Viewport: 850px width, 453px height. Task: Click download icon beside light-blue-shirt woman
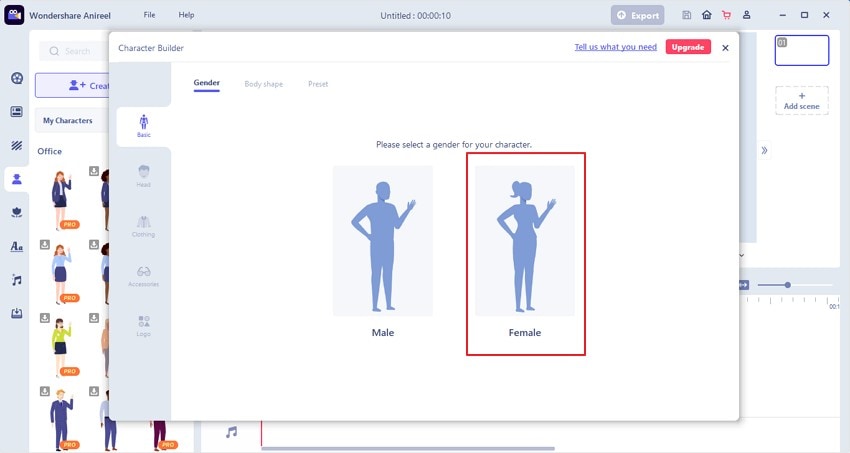[44, 245]
